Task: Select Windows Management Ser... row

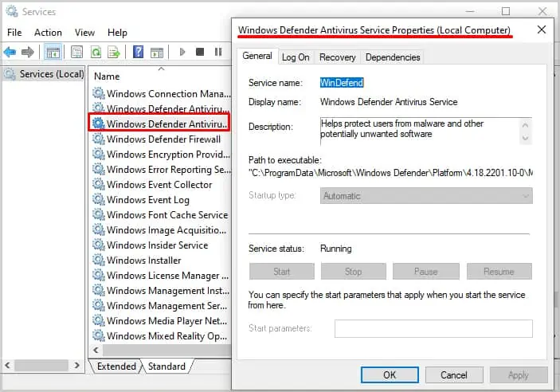Action: (160, 305)
